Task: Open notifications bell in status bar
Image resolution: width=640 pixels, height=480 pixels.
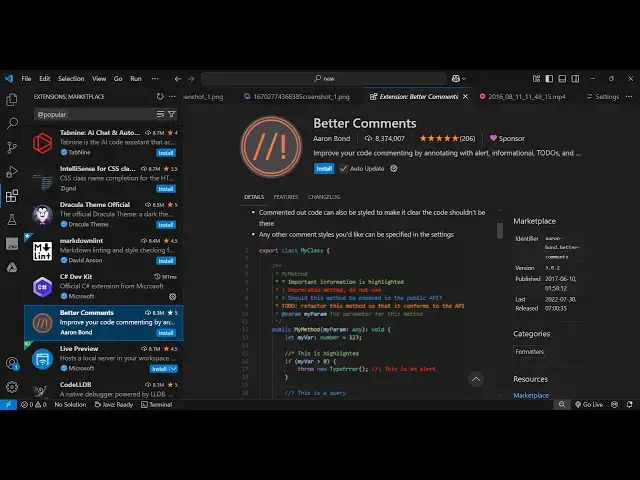Action: 630,404
